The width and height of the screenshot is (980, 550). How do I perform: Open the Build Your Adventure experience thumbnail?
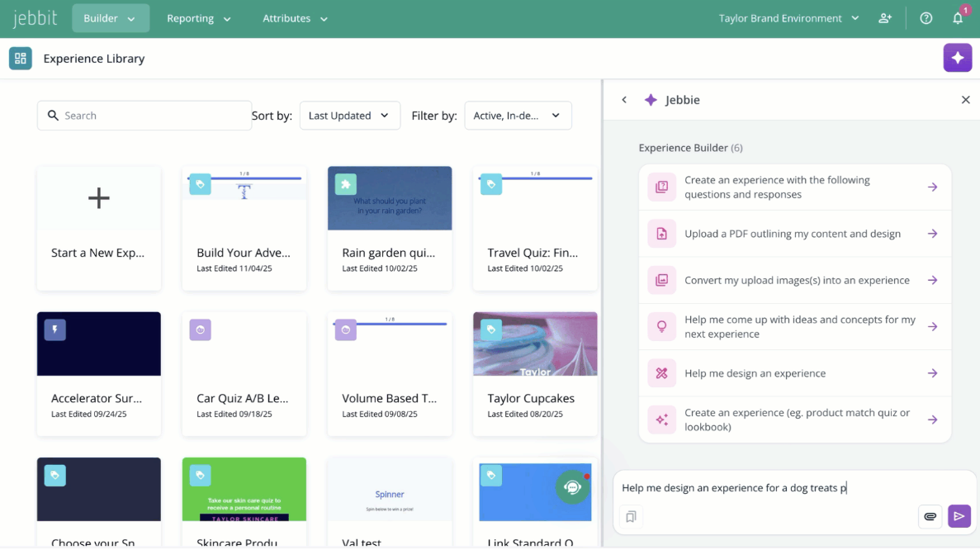pyautogui.click(x=244, y=198)
